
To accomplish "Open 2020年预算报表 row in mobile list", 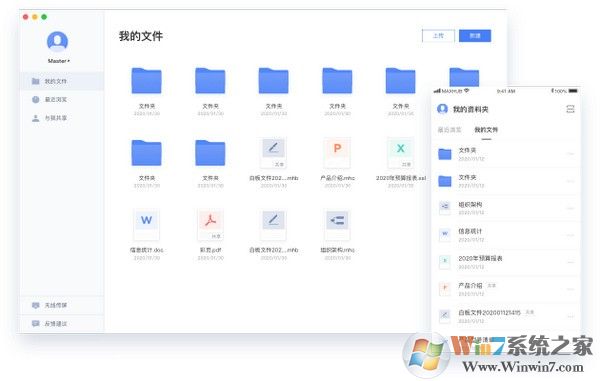I will 505,262.
